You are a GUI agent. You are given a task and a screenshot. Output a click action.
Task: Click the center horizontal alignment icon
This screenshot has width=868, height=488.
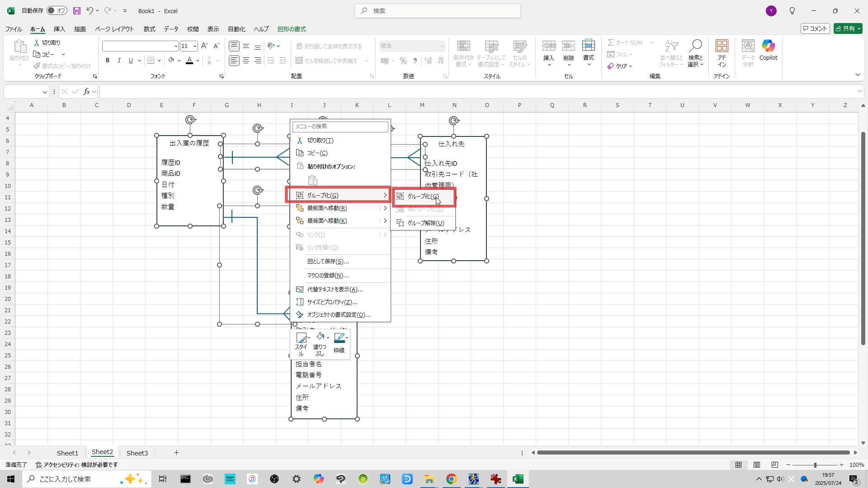[x=246, y=61]
